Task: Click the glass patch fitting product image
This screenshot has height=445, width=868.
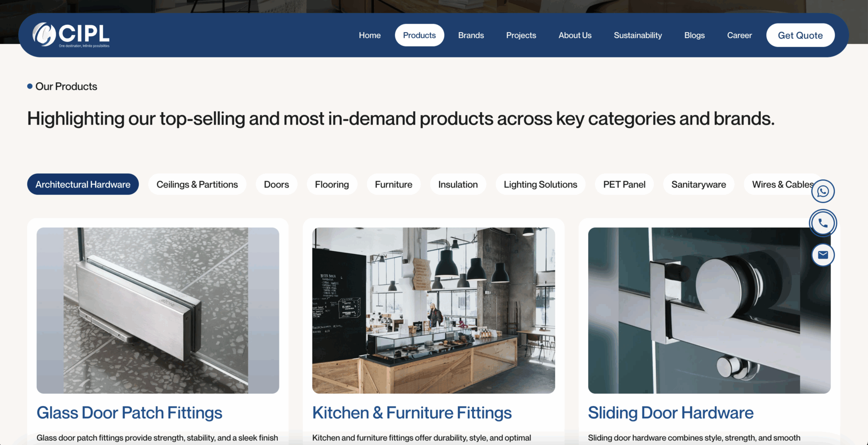Action: (x=158, y=310)
